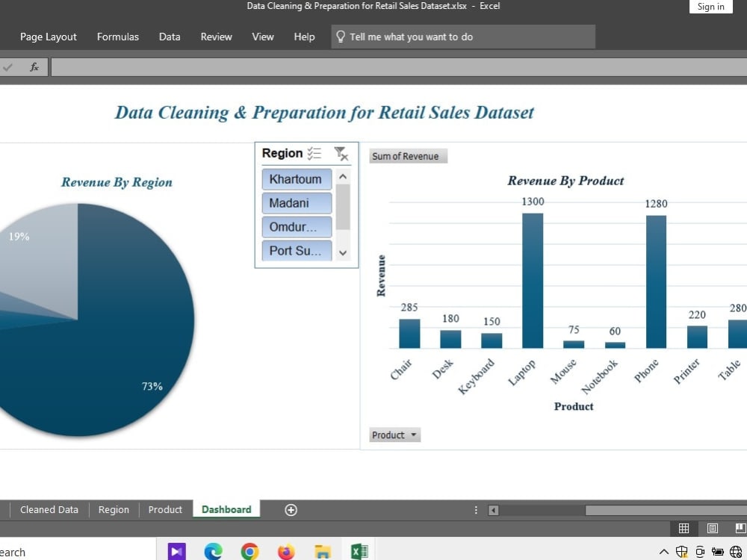The width and height of the screenshot is (747, 560).
Task: Open the Help ribbon tab
Action: (305, 37)
